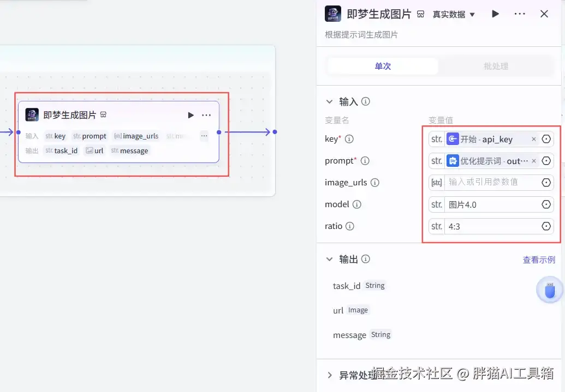Screen dimensions: 565x392
Task: Open the 真实数据 dropdown
Action: [x=454, y=14]
